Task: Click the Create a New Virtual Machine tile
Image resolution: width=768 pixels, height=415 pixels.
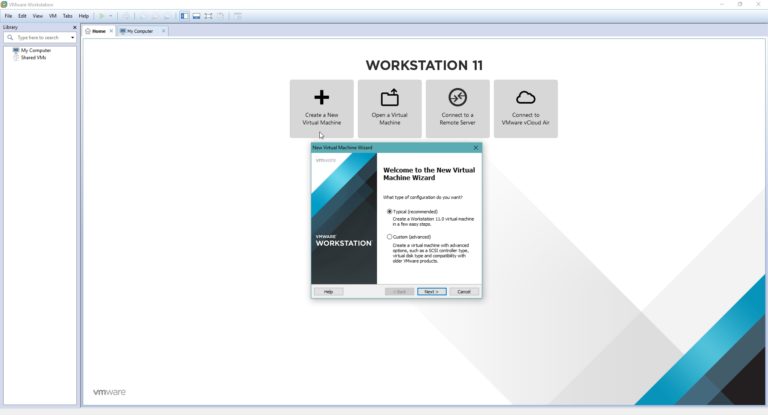Action: tap(321, 109)
